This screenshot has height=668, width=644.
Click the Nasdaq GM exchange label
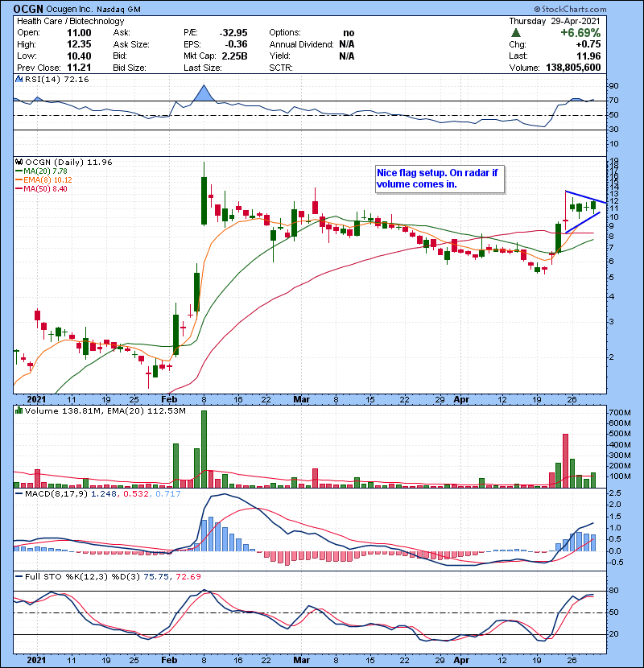tap(118, 10)
